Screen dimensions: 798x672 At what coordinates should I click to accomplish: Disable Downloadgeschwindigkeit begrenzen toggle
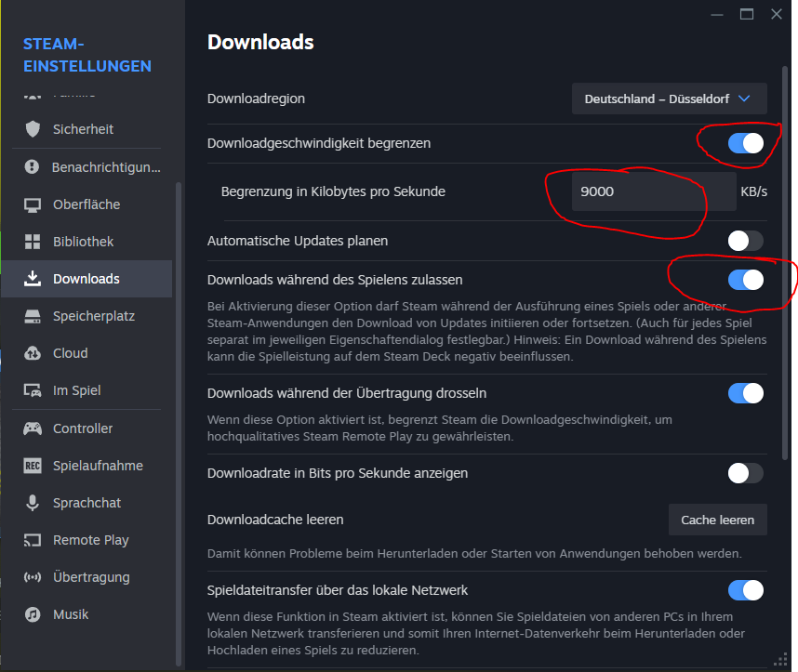point(746,143)
